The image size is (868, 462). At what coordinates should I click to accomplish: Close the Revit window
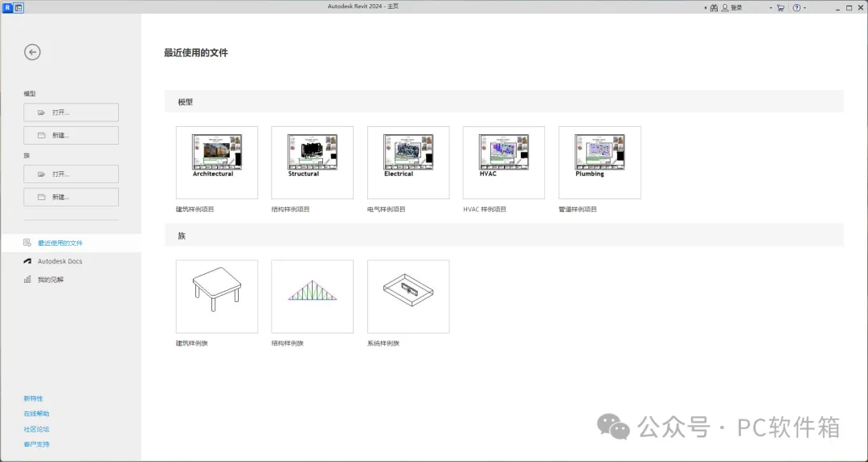click(861, 8)
